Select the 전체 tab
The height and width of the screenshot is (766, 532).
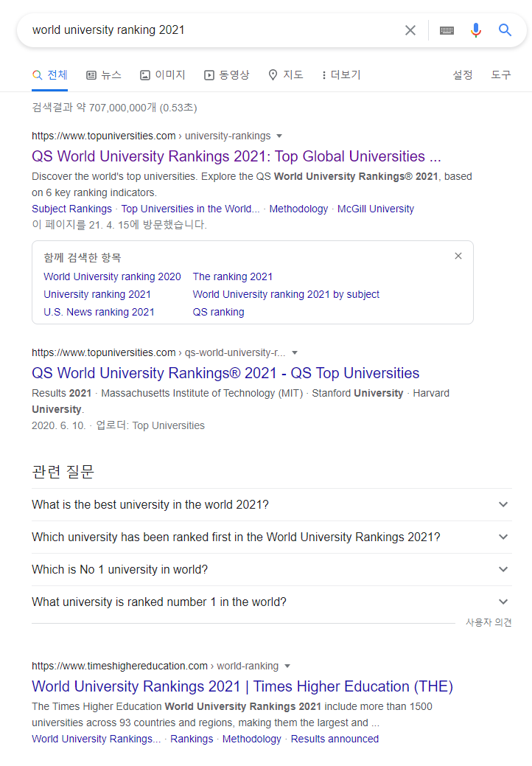click(50, 74)
